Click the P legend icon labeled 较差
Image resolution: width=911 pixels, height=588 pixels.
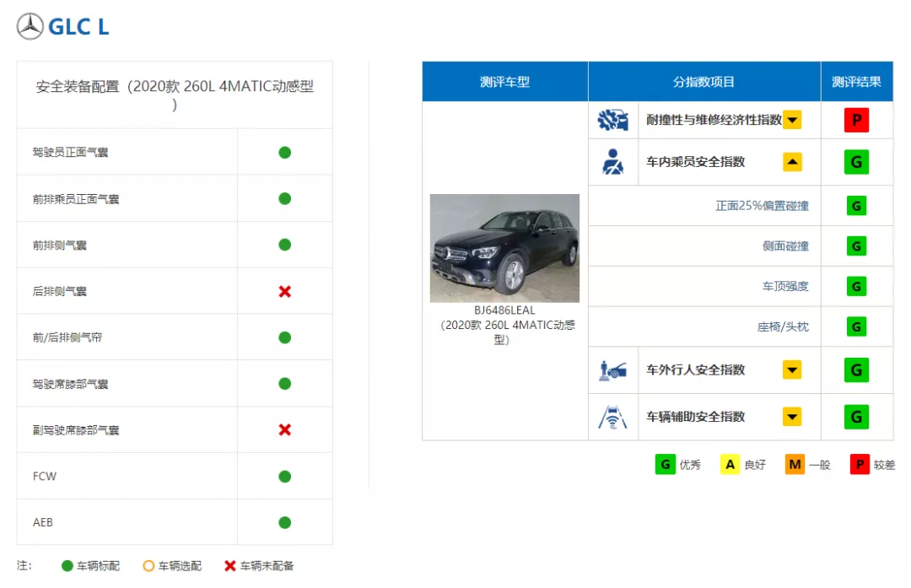860,464
